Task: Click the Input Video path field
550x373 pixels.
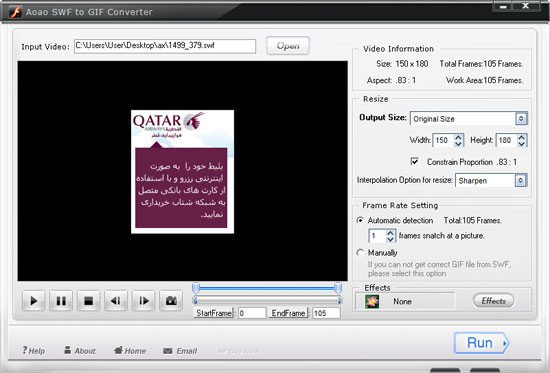Action: pos(165,46)
